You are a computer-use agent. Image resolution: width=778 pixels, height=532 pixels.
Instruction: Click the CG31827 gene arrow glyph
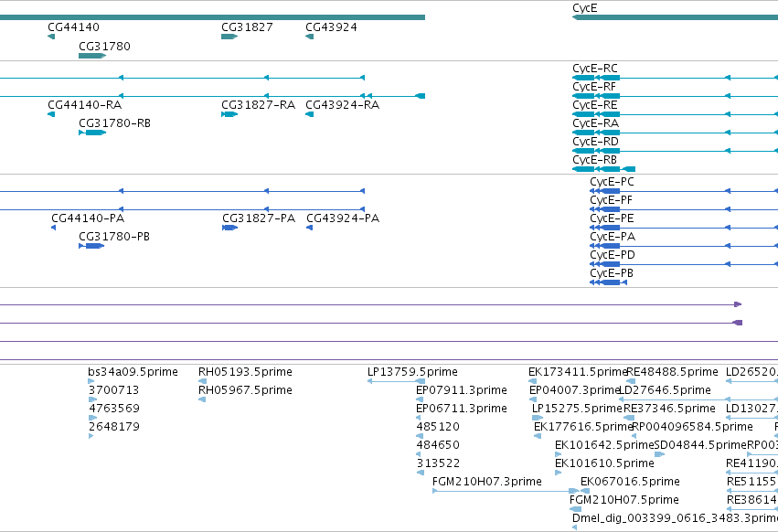(229, 37)
